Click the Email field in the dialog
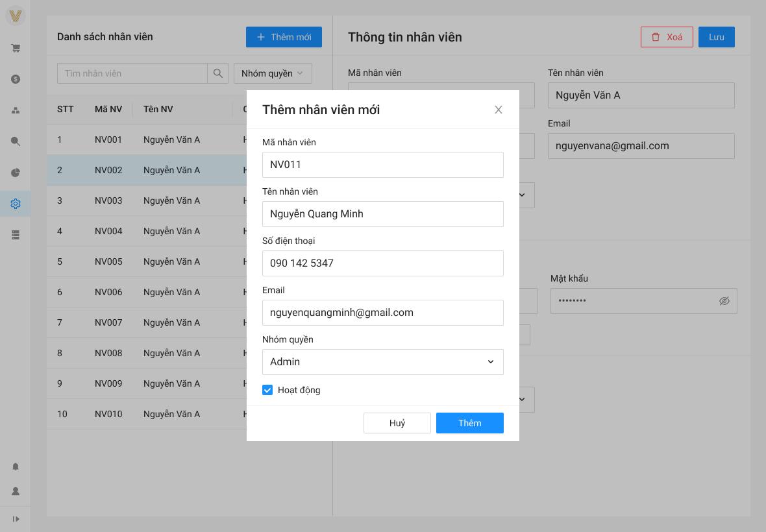This screenshot has width=766, height=532. (382, 313)
